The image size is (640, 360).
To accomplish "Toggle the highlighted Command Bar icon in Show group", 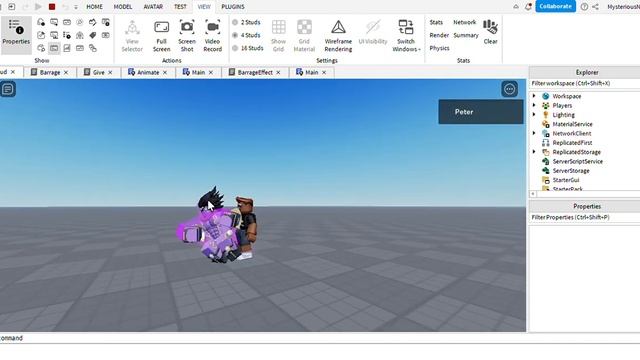I will click(54, 48).
